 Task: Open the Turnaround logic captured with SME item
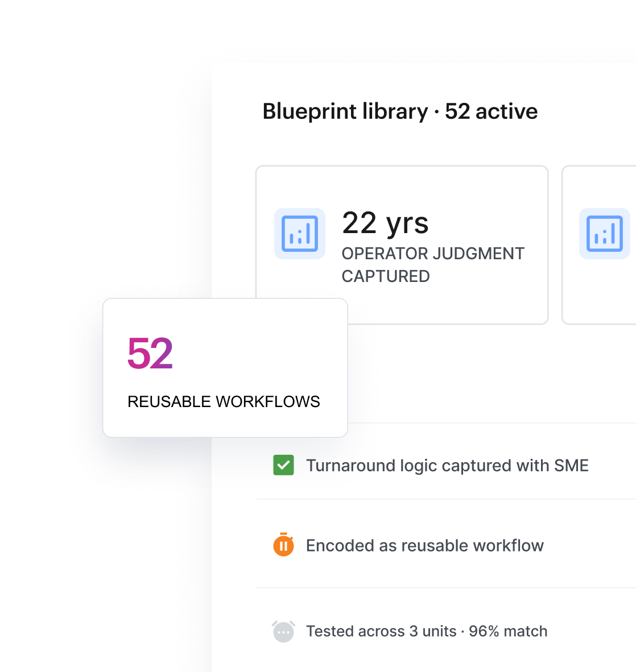[x=447, y=466]
